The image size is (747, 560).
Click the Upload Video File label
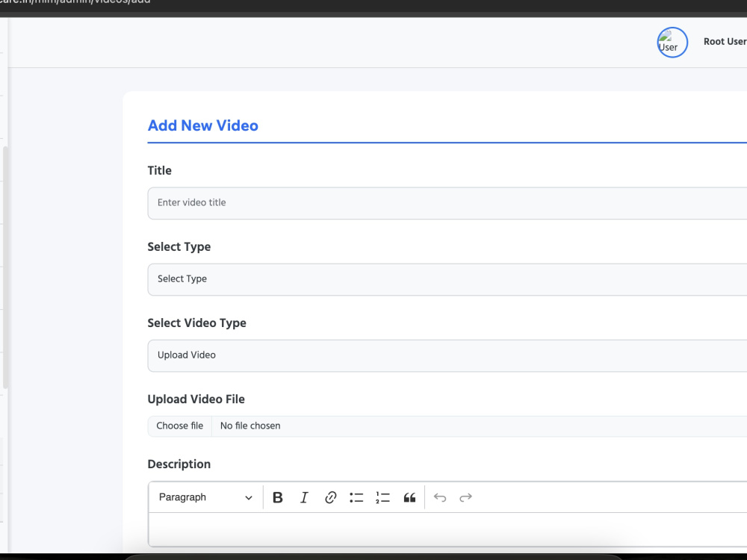(196, 399)
